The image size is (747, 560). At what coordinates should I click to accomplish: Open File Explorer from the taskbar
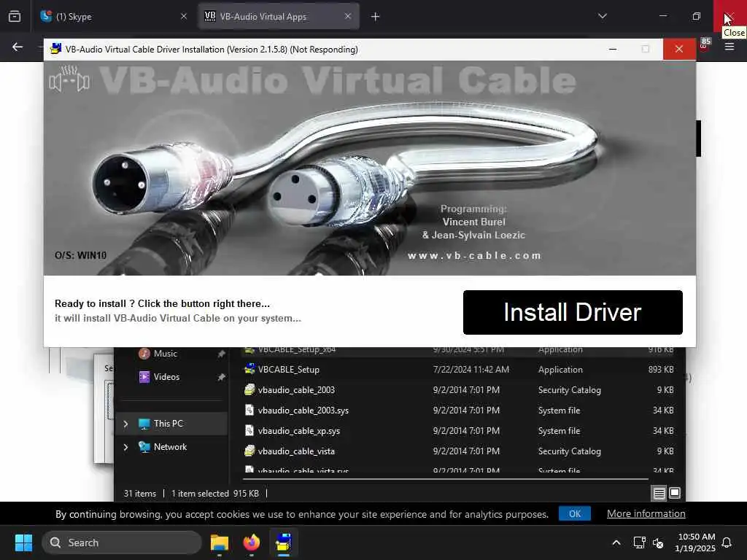pos(220,542)
